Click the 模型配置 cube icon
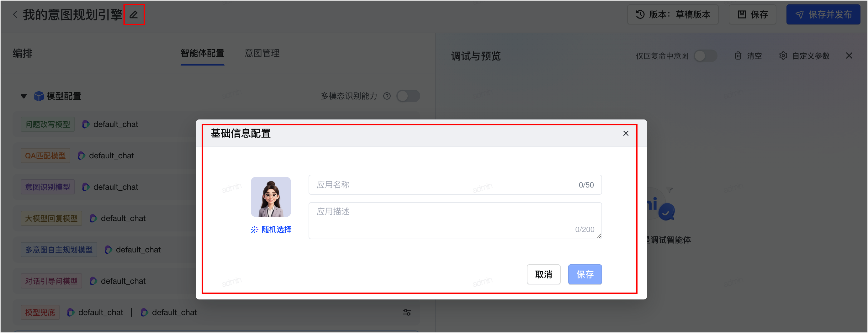 tap(39, 96)
